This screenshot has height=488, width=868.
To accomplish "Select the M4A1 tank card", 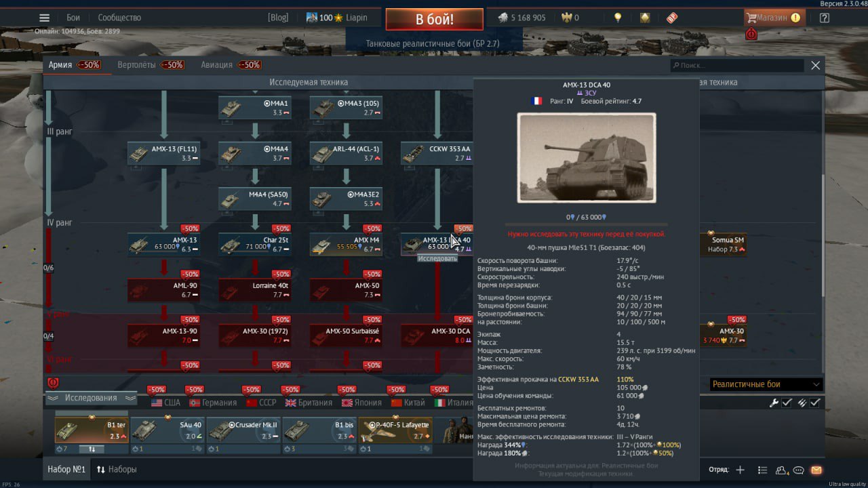I will pos(255,108).
